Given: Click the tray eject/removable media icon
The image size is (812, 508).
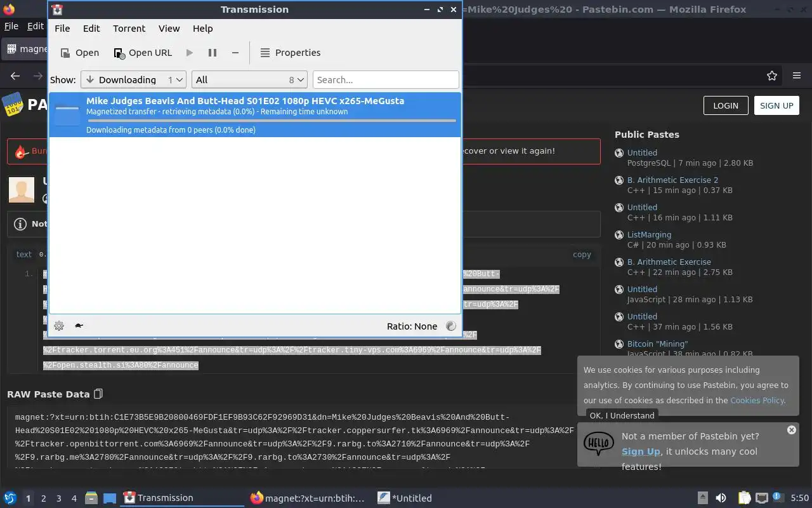Looking at the screenshot, I should [703, 498].
